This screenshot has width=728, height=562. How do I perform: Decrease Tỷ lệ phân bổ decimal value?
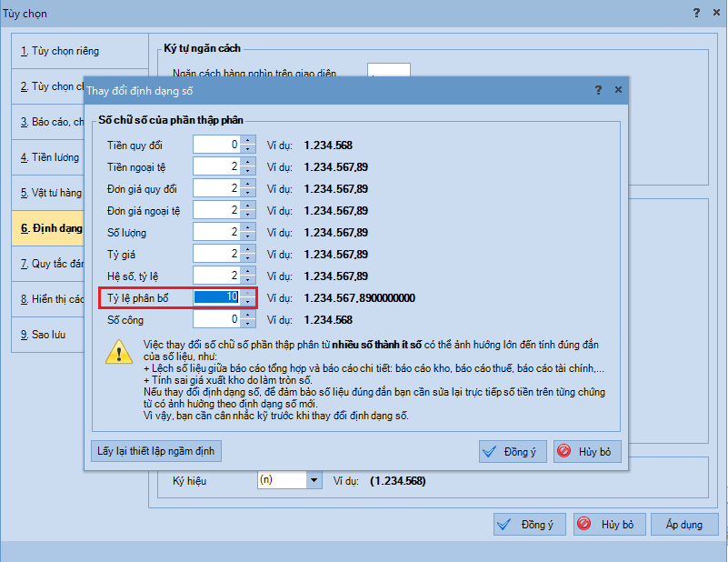[x=247, y=301]
